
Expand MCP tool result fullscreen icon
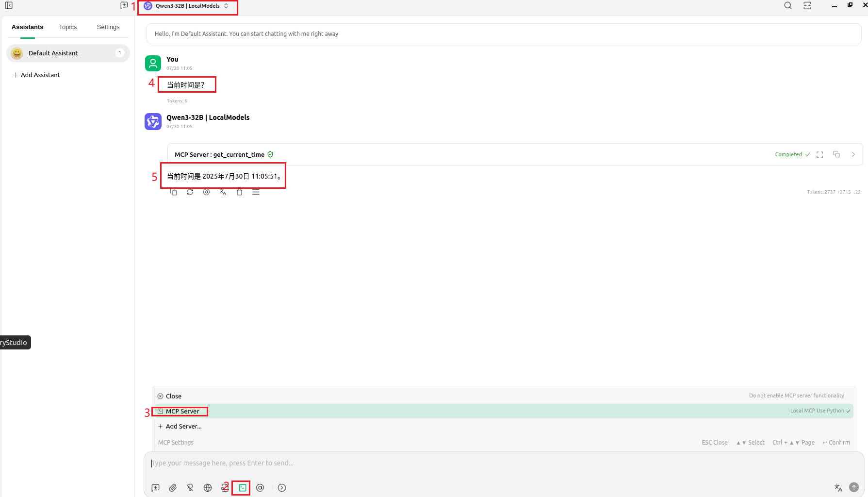[820, 154]
